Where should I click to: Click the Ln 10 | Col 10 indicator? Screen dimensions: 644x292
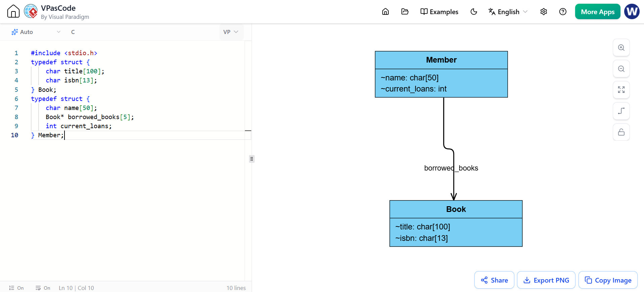point(76,288)
